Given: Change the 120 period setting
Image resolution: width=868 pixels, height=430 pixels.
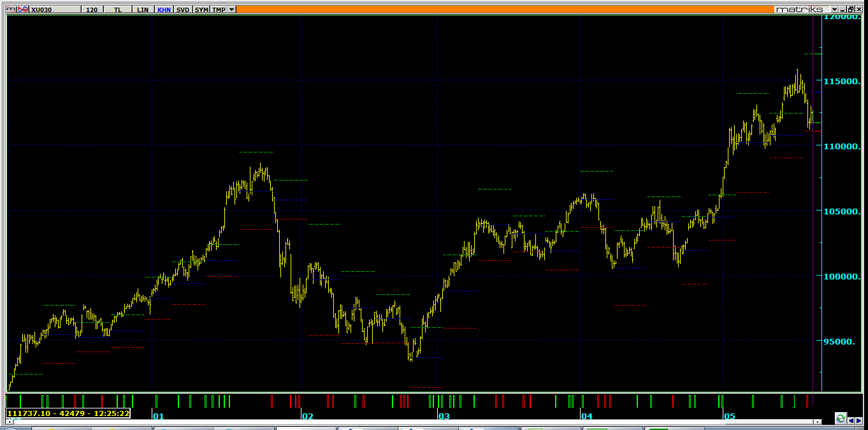Looking at the screenshot, I should click(92, 10).
